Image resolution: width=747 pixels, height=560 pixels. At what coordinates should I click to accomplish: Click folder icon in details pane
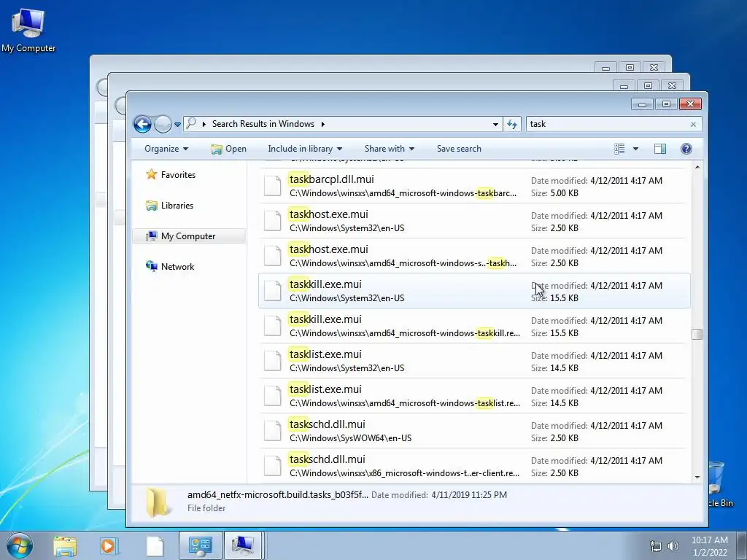point(158,502)
